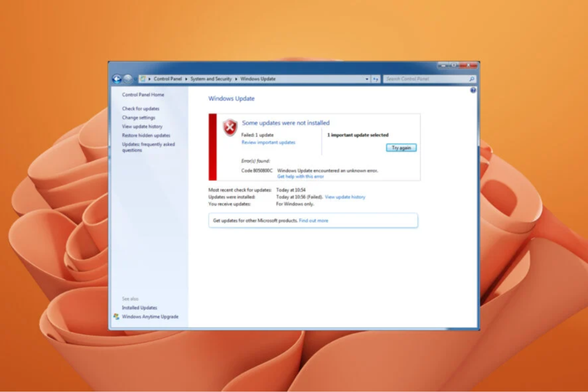Open Review important updates link
The image size is (588, 392).
pos(268,142)
